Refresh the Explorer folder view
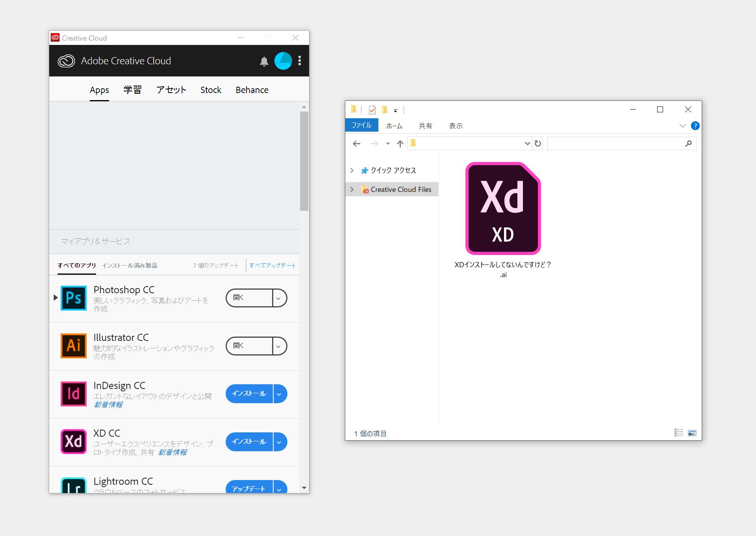The image size is (756, 536). (538, 143)
